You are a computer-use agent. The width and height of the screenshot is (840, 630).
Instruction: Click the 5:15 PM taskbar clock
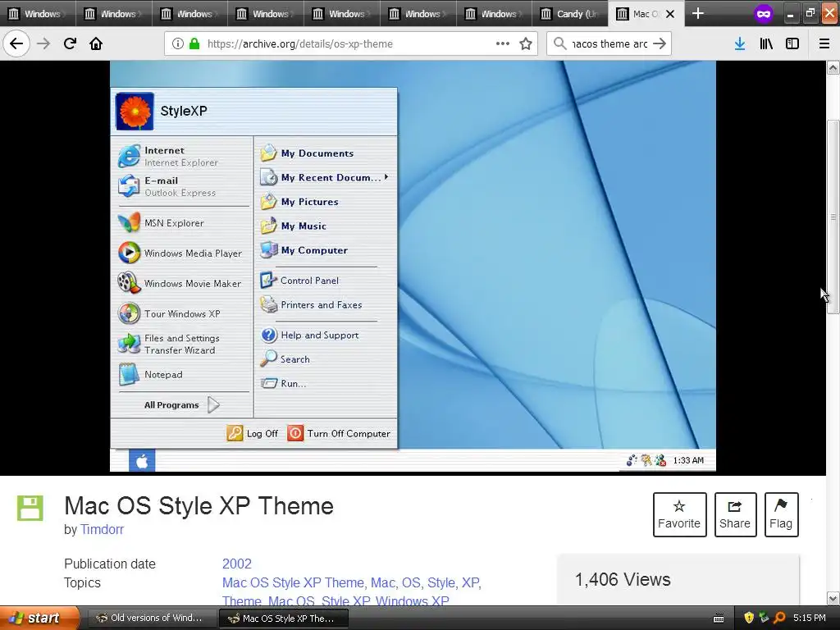810,618
